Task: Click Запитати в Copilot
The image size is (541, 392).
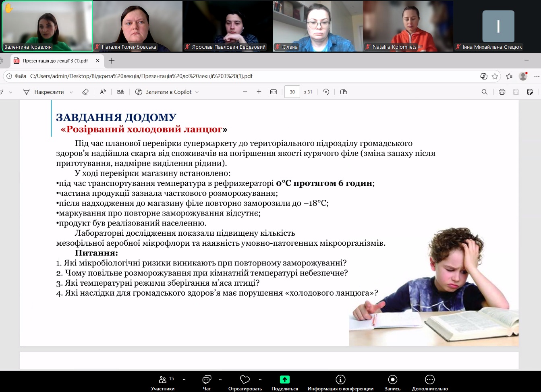Action: (x=164, y=92)
